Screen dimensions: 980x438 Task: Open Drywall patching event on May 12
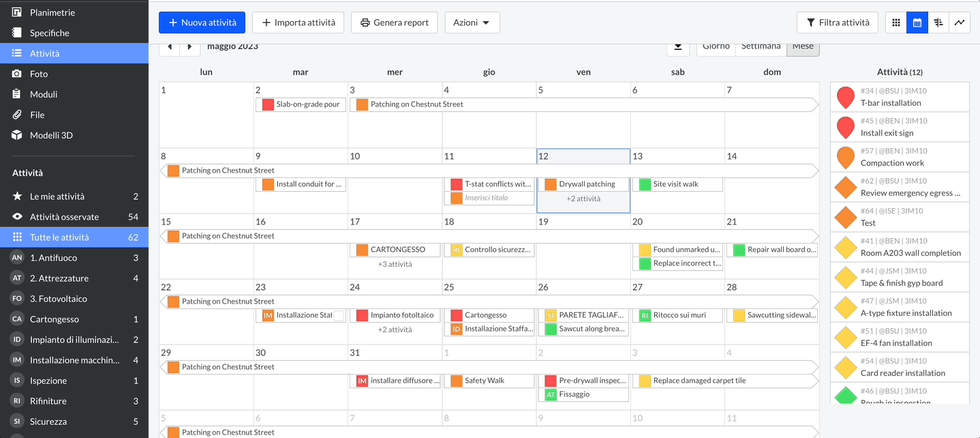[583, 184]
